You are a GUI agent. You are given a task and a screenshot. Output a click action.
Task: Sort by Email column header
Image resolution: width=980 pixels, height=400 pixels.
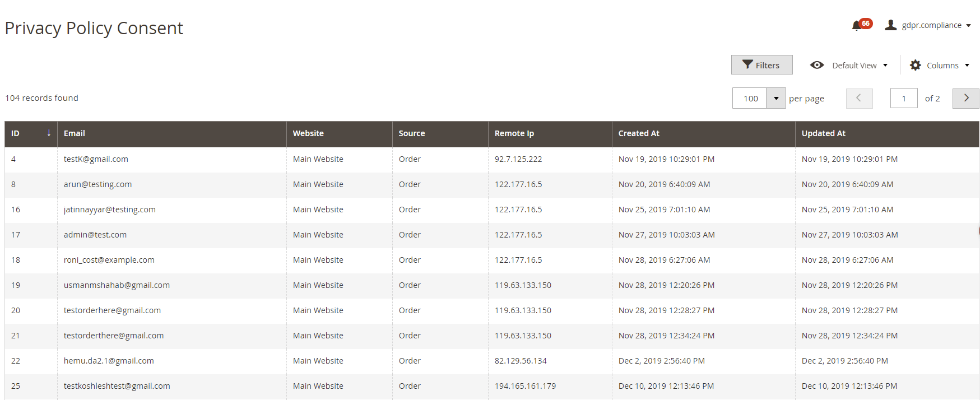[75, 133]
